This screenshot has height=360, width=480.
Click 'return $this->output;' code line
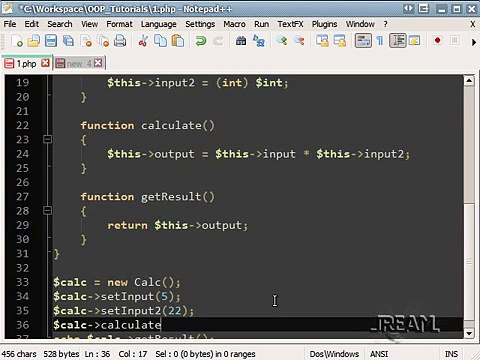[178, 225]
